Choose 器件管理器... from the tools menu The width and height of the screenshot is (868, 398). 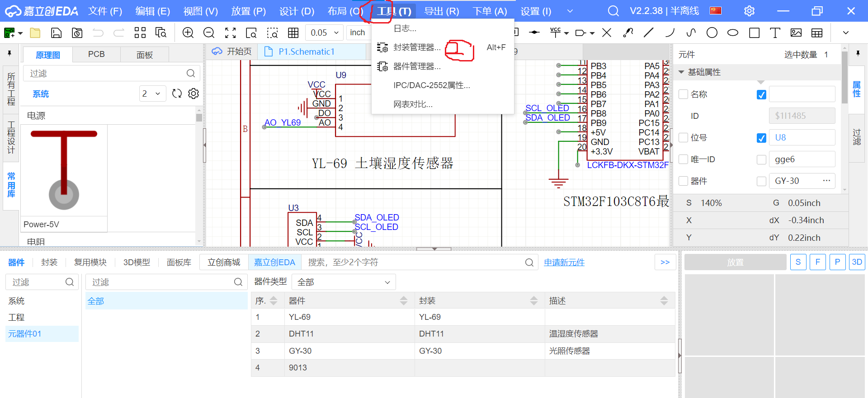click(x=443, y=66)
